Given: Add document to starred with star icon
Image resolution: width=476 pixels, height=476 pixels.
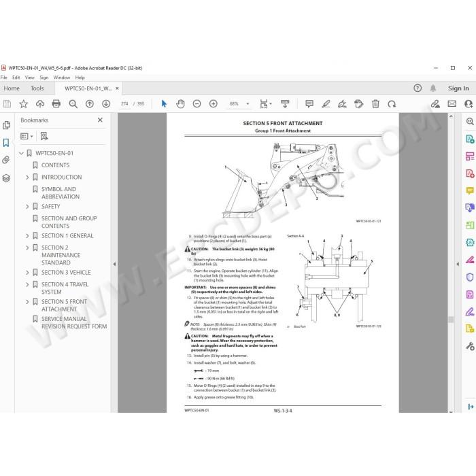Looking at the screenshot, I should 23,104.
